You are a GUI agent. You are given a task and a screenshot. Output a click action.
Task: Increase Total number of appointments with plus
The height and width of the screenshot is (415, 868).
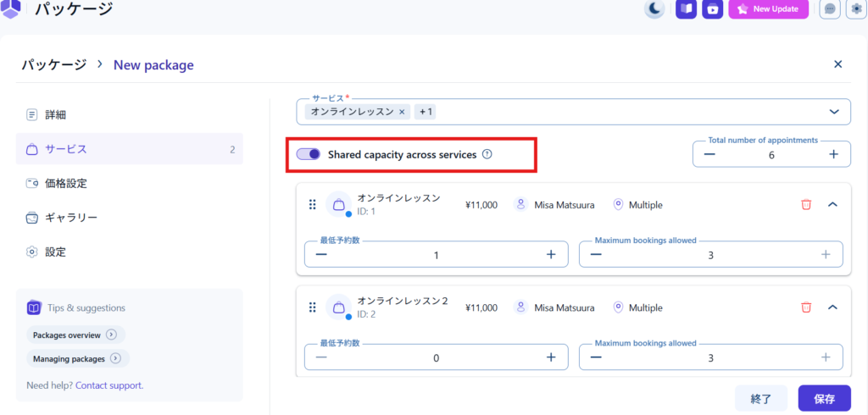[833, 154]
